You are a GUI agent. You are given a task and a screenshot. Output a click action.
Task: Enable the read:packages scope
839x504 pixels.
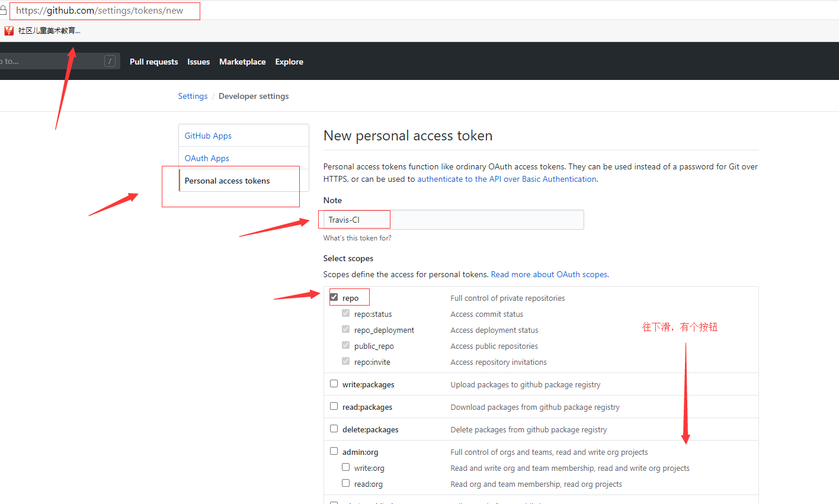click(334, 406)
